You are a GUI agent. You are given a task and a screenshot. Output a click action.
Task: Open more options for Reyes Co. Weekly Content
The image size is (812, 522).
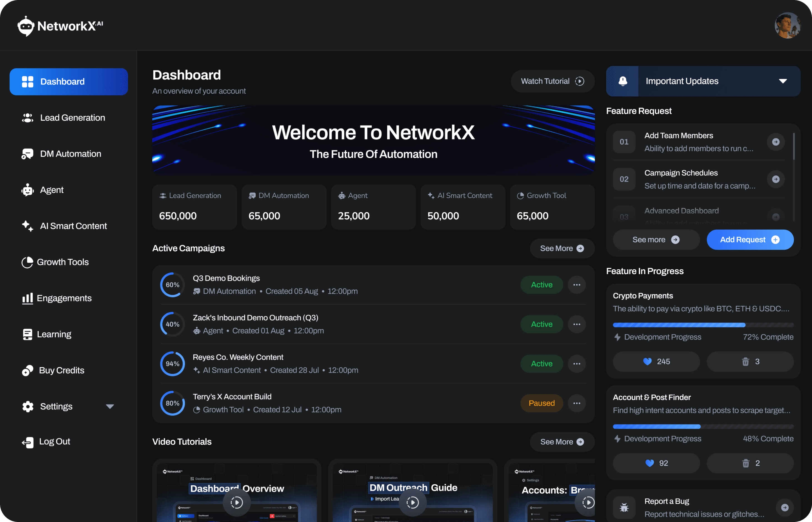point(576,364)
